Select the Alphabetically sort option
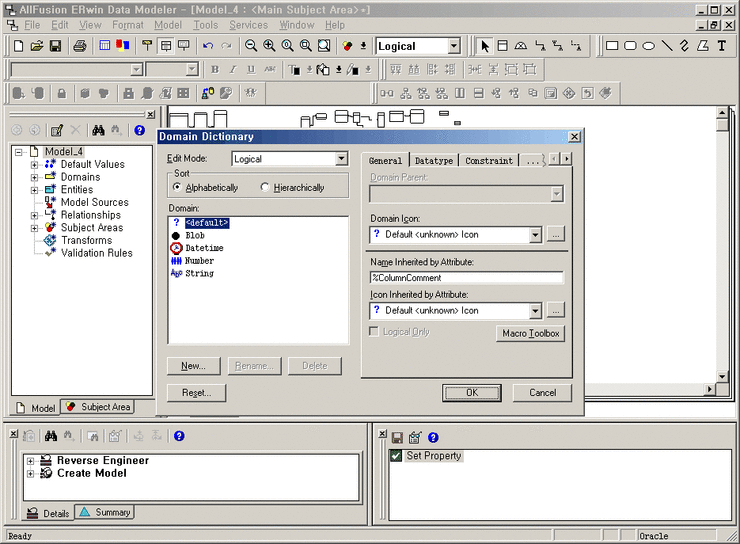The height and width of the screenshot is (544, 740). click(177, 187)
